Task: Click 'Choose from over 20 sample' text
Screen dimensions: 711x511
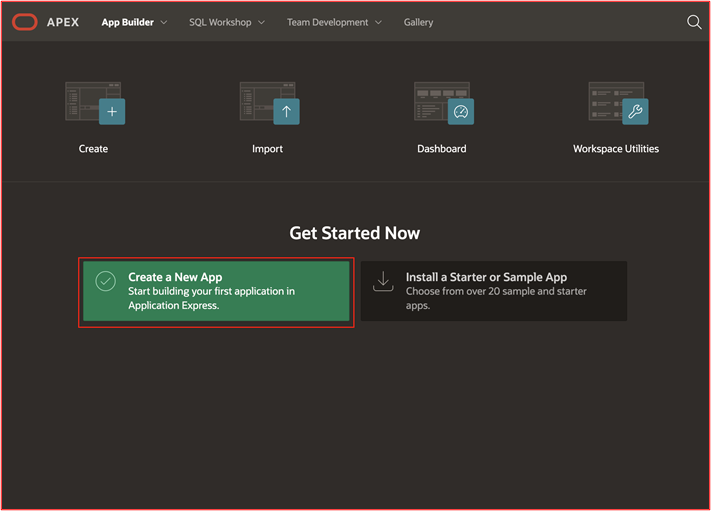Action: click(x=496, y=298)
